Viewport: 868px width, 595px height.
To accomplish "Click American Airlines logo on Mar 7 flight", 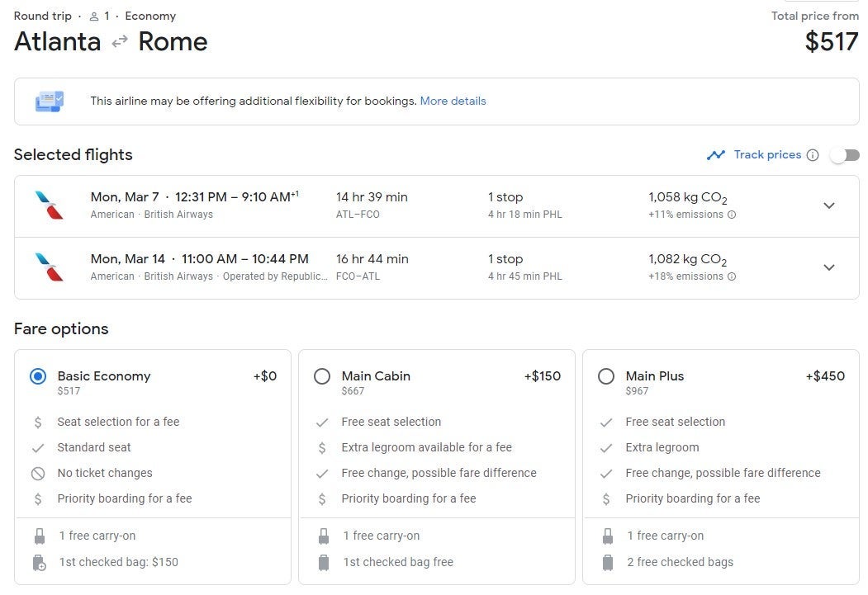I will 50,205.
